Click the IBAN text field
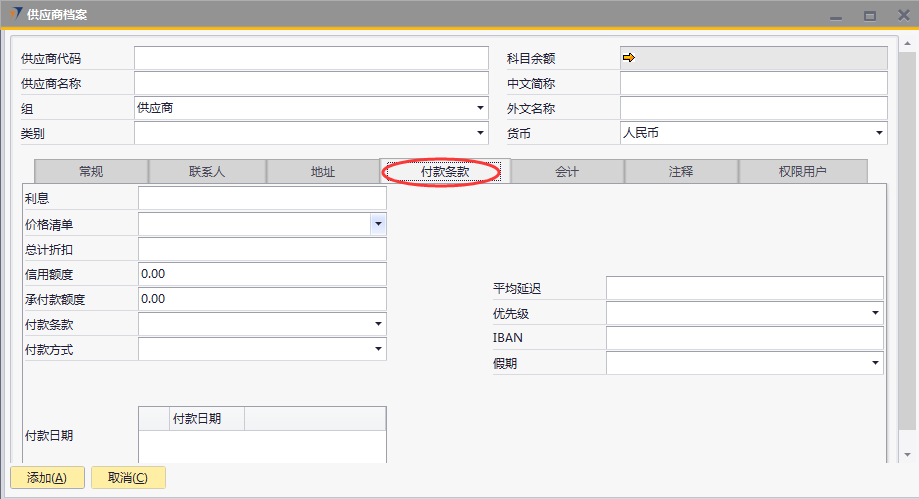919x499 pixels. 744,338
